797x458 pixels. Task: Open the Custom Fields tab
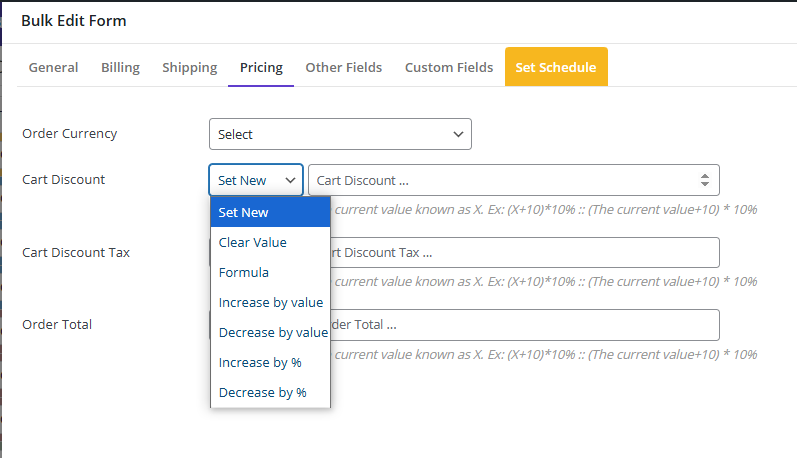click(x=448, y=68)
